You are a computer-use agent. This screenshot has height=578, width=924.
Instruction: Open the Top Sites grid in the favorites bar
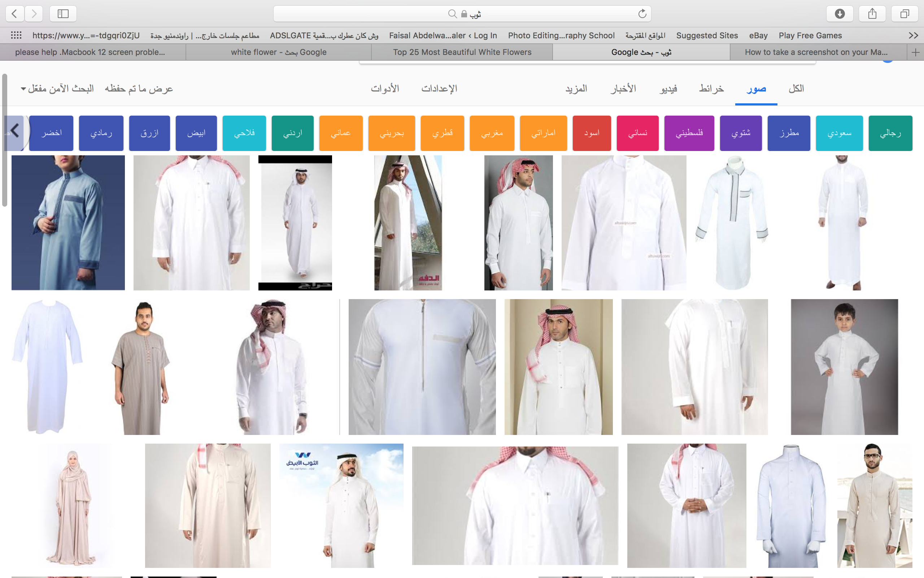coord(16,35)
